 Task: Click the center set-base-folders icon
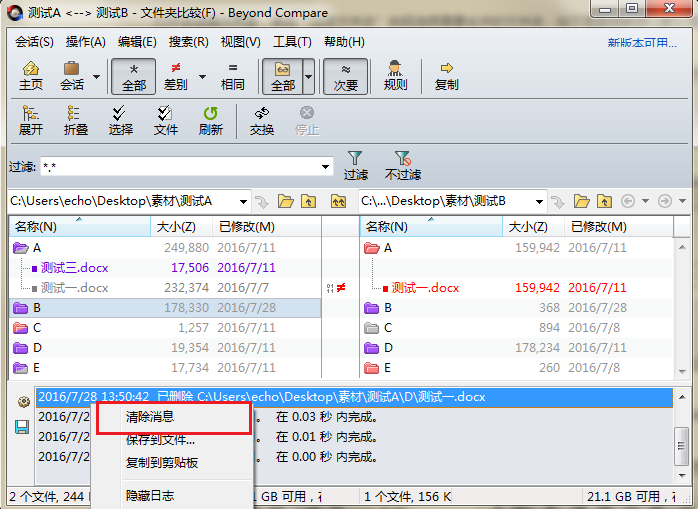(x=338, y=202)
